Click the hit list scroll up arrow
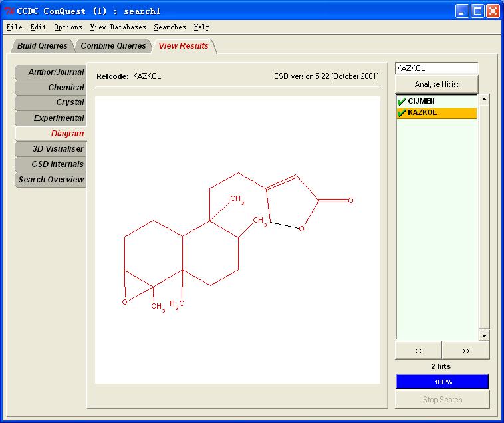 484,100
